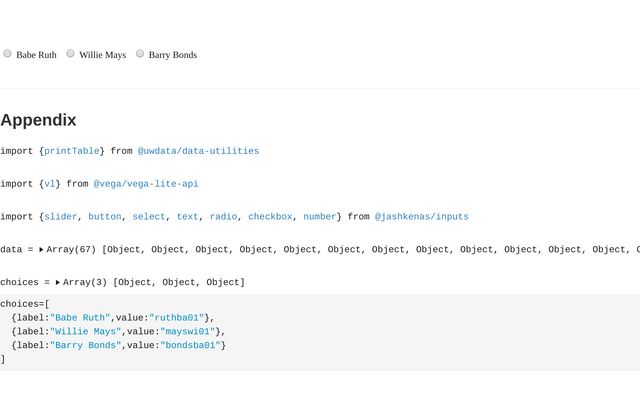640x400 pixels.
Task: Click the button import link
Action: 104,217
